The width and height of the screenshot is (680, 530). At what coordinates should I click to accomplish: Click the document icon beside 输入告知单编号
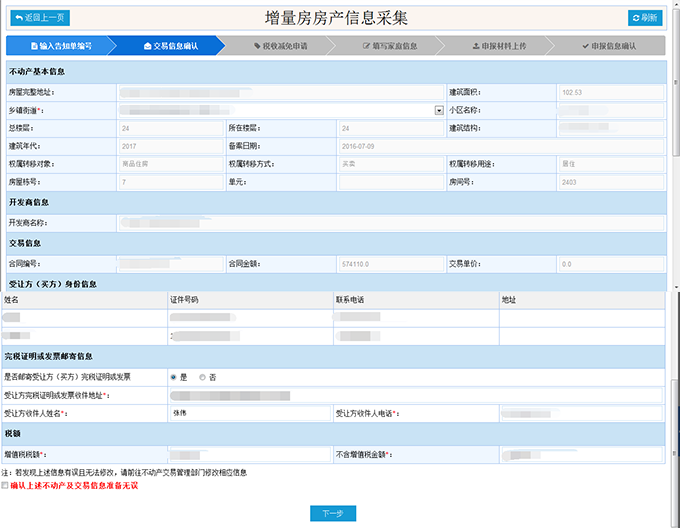coord(33,46)
